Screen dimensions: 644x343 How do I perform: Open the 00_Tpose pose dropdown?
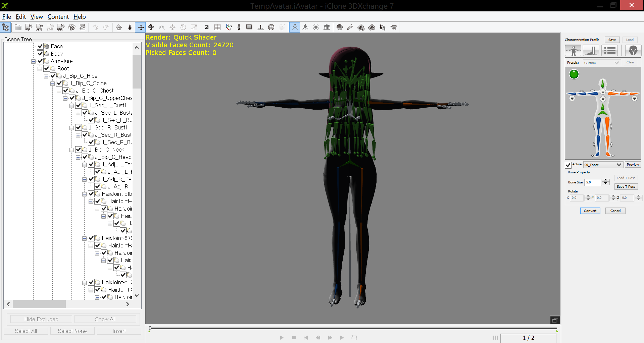coord(603,165)
